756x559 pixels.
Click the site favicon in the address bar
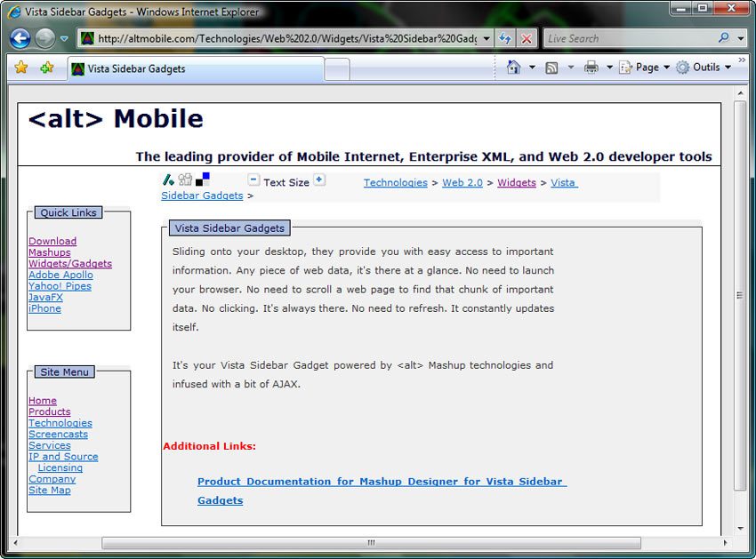87,38
